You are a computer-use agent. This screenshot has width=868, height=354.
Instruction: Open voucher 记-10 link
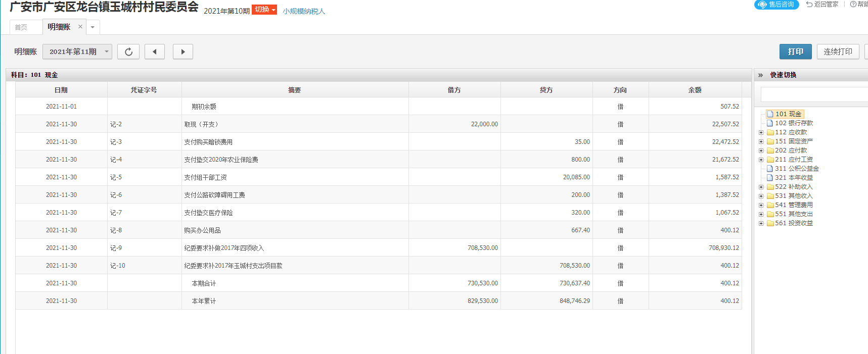[117, 266]
